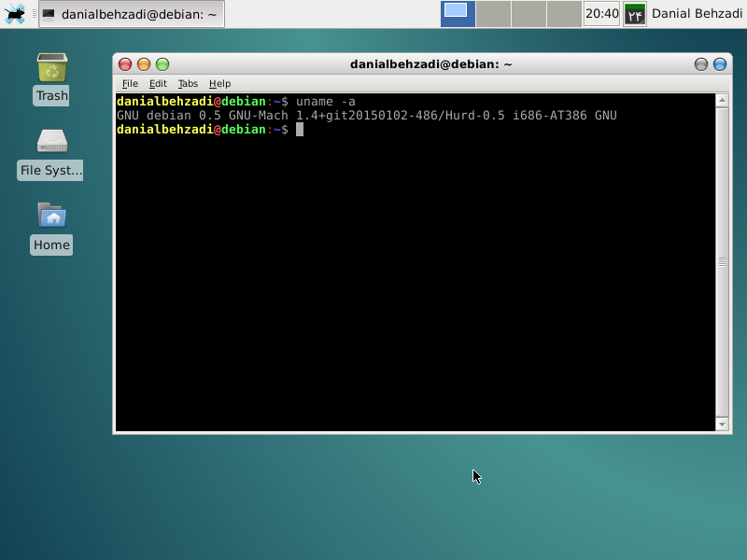Click the terminal taskbar button in panel
The width and height of the screenshot is (747, 560).
click(x=132, y=14)
